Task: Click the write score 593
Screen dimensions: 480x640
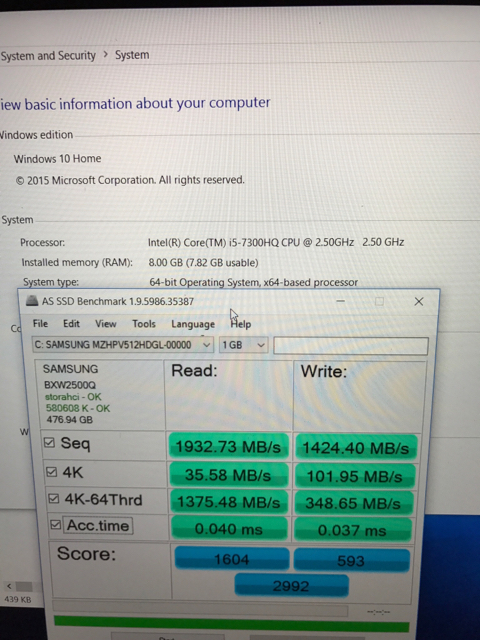Action: pyautogui.click(x=351, y=560)
